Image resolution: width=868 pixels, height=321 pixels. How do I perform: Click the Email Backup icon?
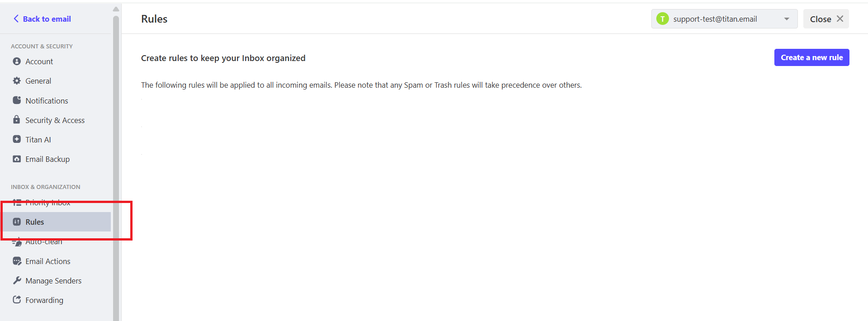(x=17, y=159)
